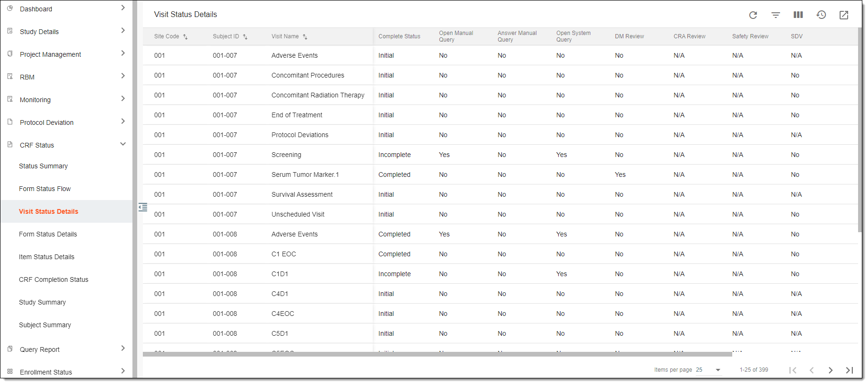Click the history clock icon

coord(821,15)
